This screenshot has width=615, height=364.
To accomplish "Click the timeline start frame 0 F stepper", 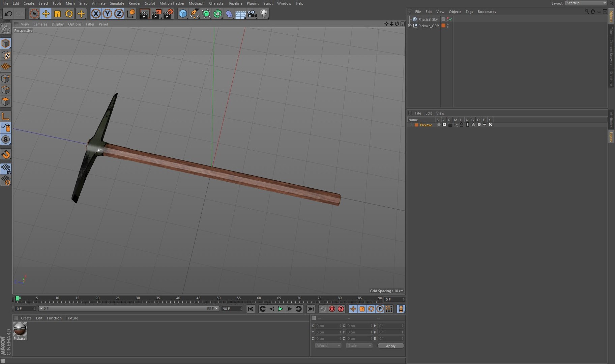I will pyautogui.click(x=35, y=309).
